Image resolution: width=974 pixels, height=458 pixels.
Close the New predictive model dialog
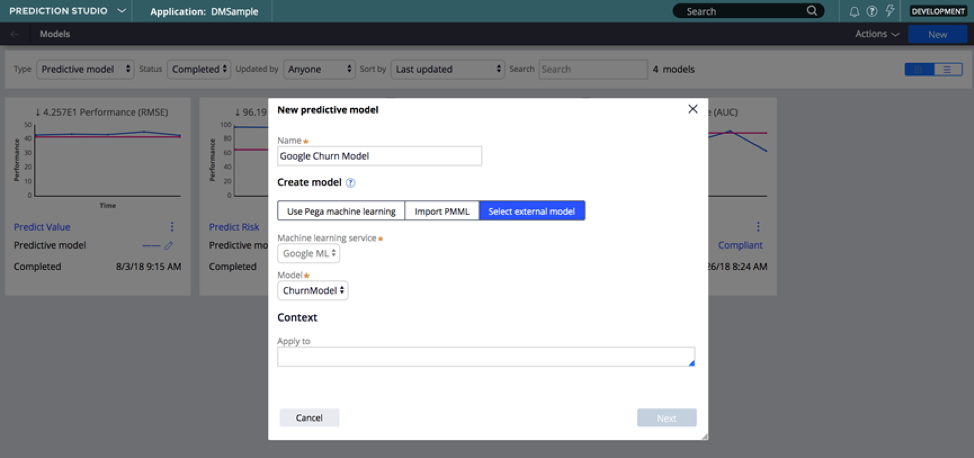coord(693,109)
